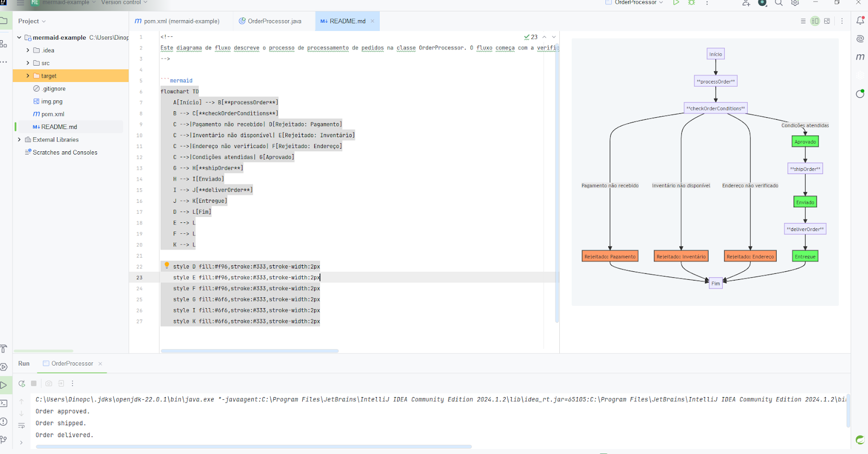868x454 pixels.
Task: Switch to pom.xml (mermaid-example) tab
Action: pos(177,21)
